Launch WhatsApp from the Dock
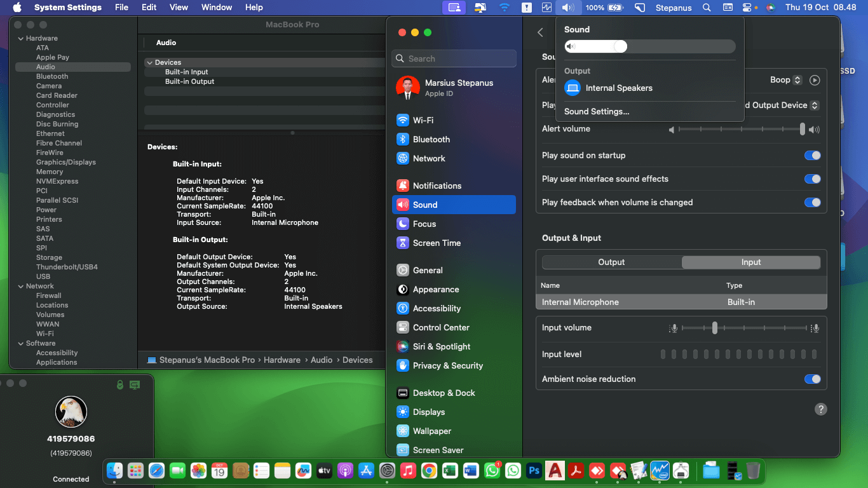The width and height of the screenshot is (868, 488). (492, 471)
